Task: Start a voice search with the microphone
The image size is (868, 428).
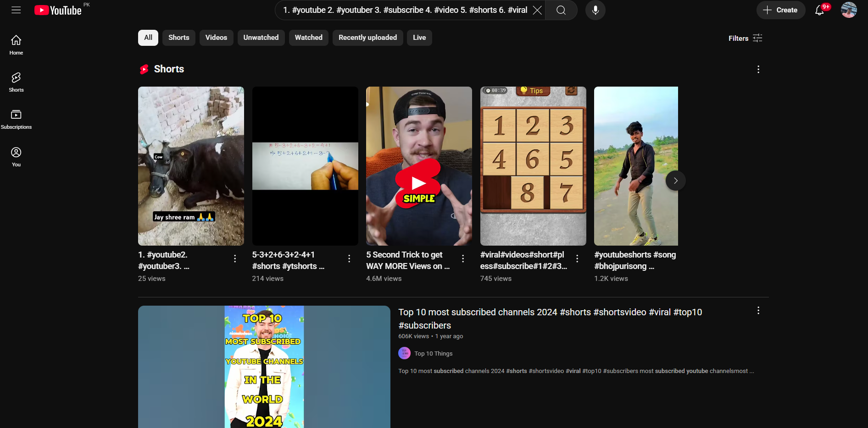Action: point(595,10)
